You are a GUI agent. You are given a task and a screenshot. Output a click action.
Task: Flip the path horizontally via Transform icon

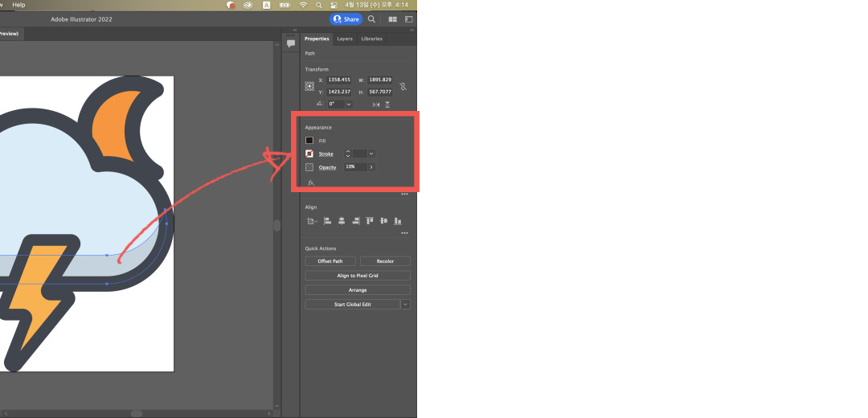pos(375,104)
